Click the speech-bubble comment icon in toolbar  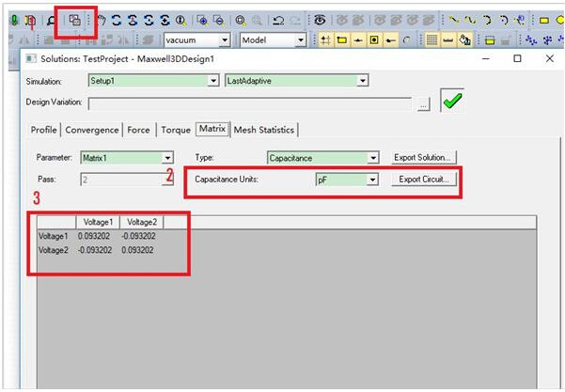[52, 21]
